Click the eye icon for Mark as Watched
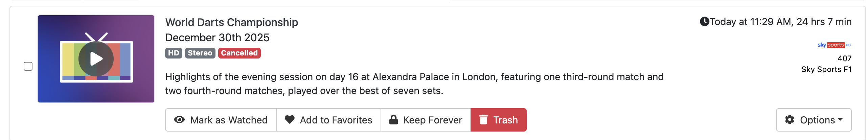 [x=179, y=120]
